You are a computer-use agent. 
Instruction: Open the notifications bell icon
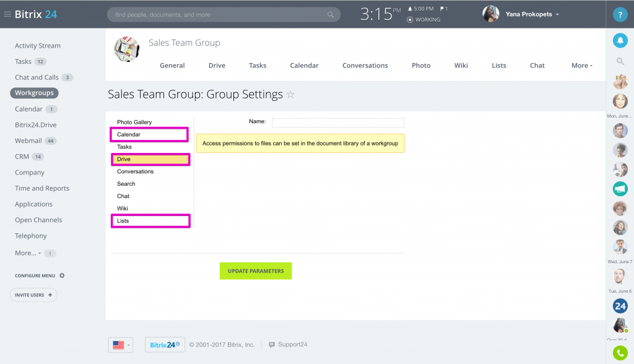click(620, 40)
